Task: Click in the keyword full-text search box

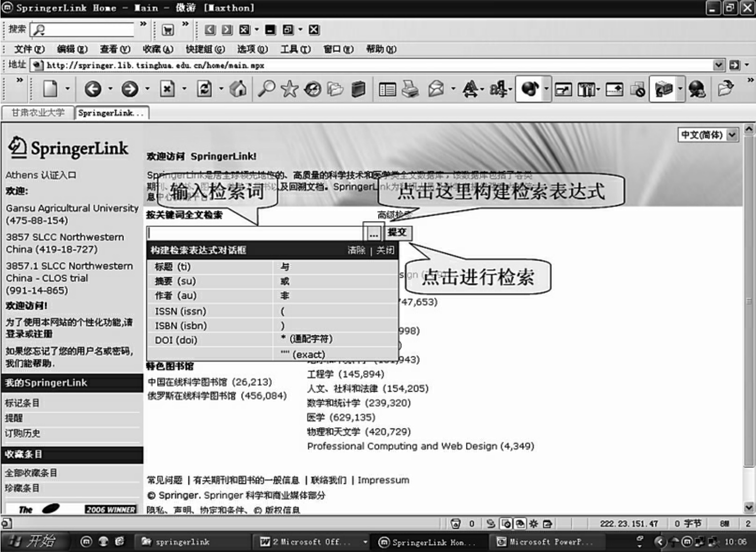Action: coord(256,233)
